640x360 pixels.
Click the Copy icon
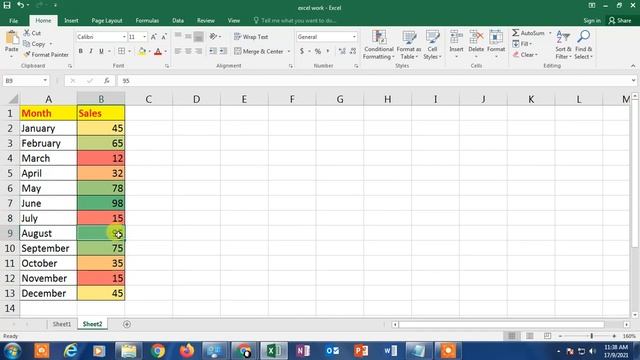[x=27, y=44]
